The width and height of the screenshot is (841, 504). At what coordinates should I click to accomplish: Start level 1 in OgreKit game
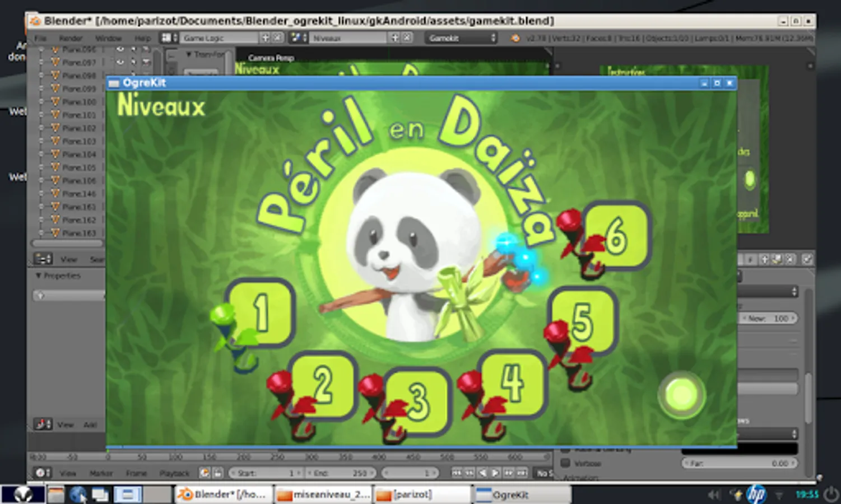pyautogui.click(x=261, y=312)
